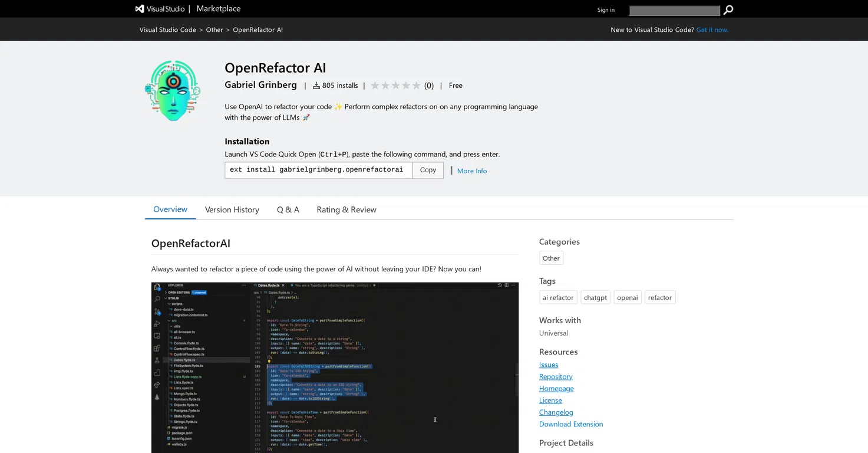View the License link

pos(550,400)
